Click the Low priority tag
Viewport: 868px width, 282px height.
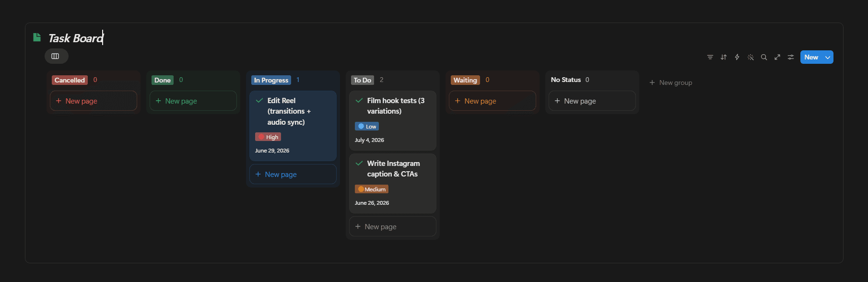tap(367, 126)
